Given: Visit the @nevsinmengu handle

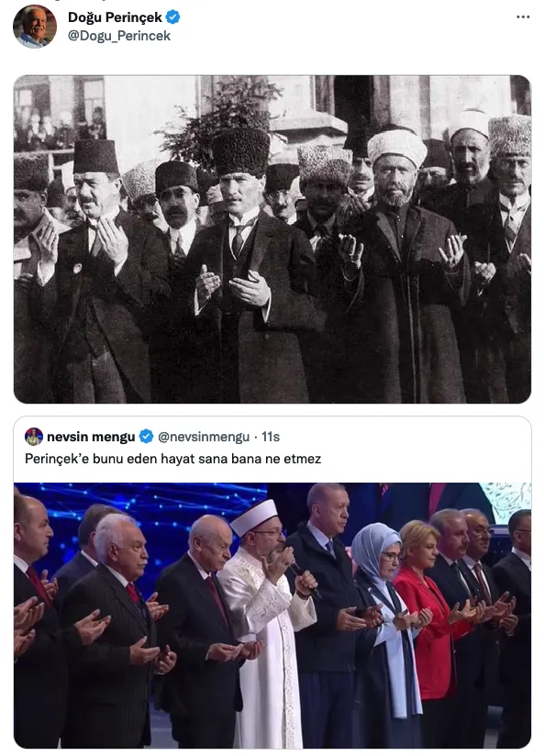Looking at the screenshot, I should (204, 437).
